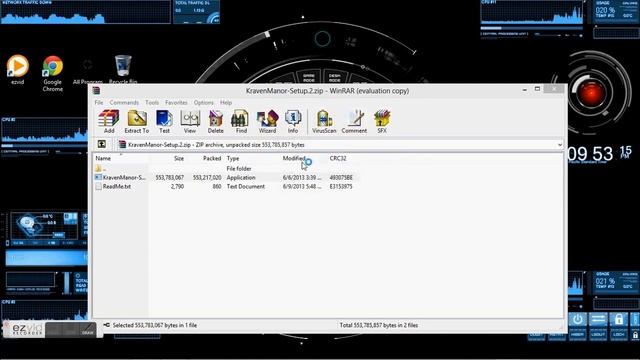Screen dimensions: 640x360
Task: Open the File menu
Action: pos(99,102)
